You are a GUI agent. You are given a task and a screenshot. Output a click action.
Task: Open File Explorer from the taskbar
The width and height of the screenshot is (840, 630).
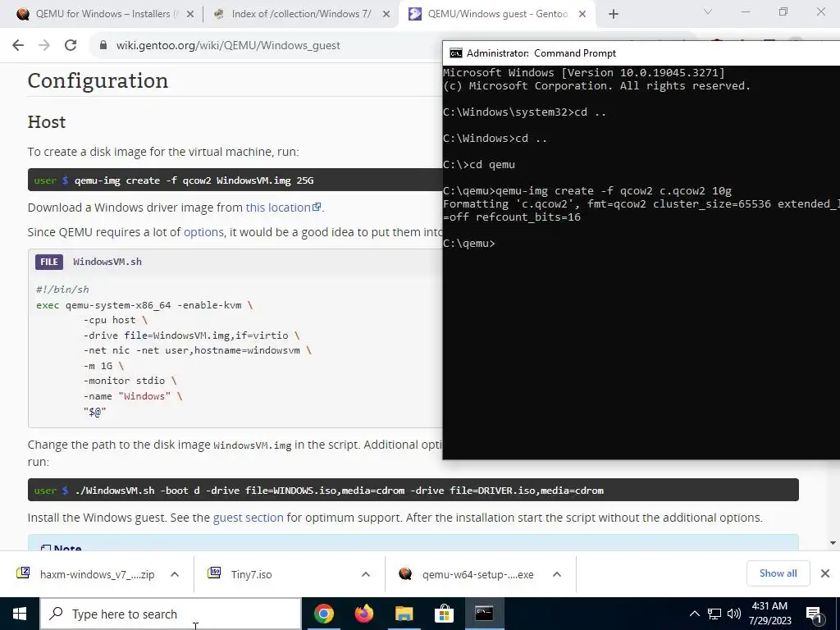point(404,614)
